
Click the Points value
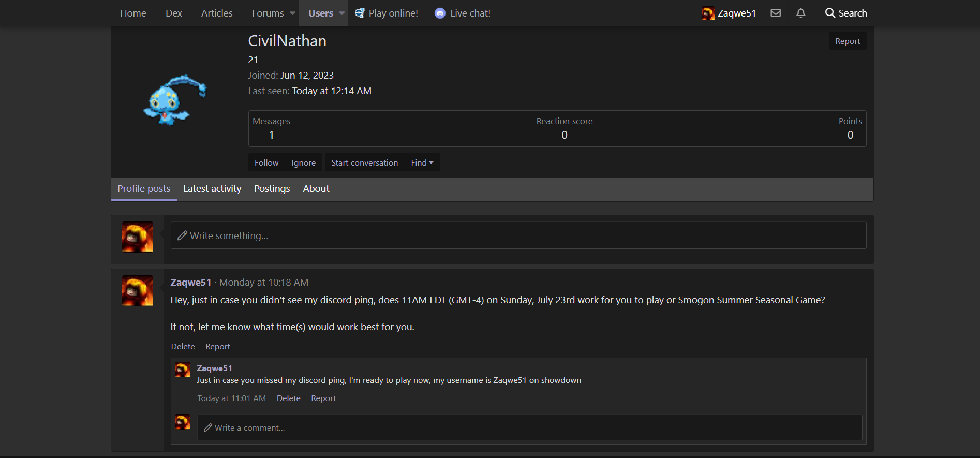tap(850, 135)
